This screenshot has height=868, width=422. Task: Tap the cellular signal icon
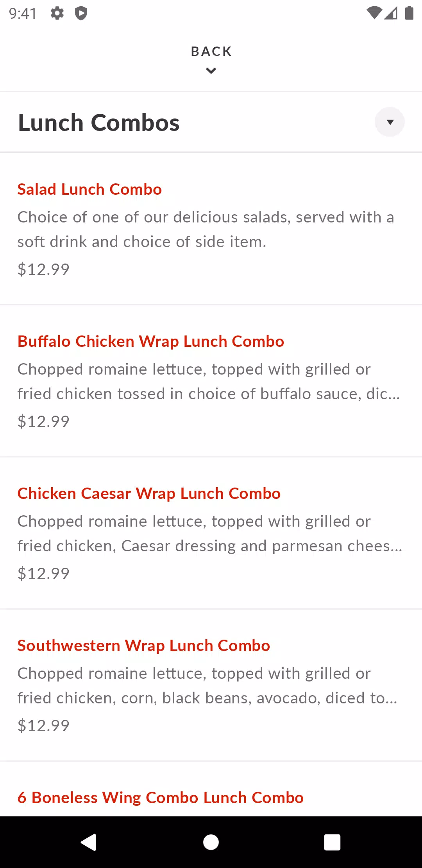391,13
